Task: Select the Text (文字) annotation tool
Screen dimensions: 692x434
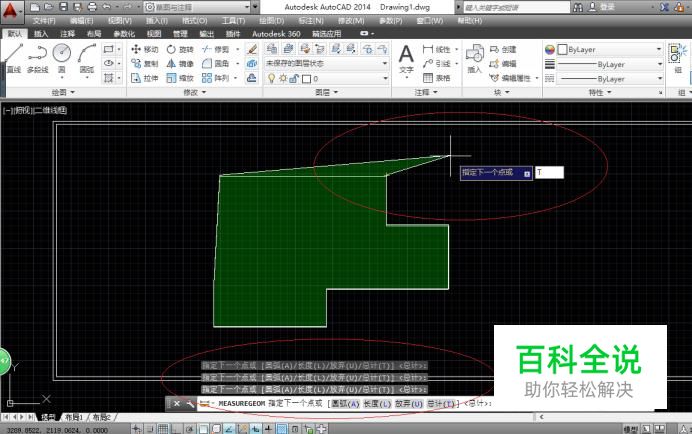Action: [406, 59]
